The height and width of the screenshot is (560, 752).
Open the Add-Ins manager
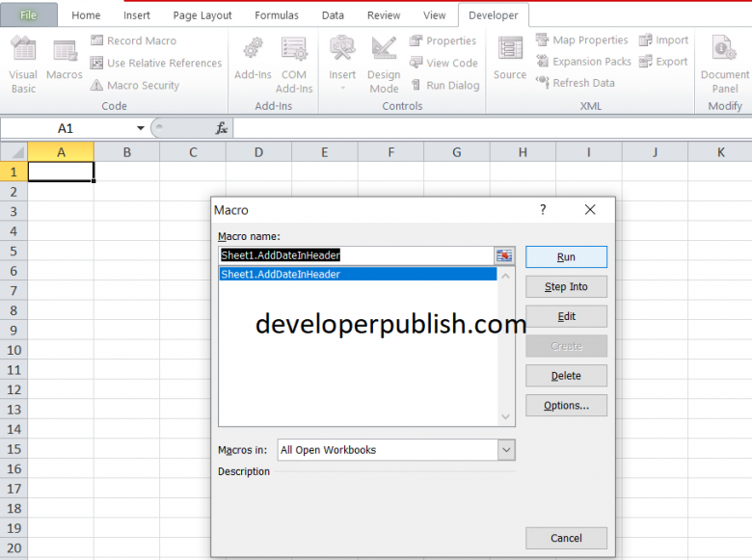coord(253,63)
